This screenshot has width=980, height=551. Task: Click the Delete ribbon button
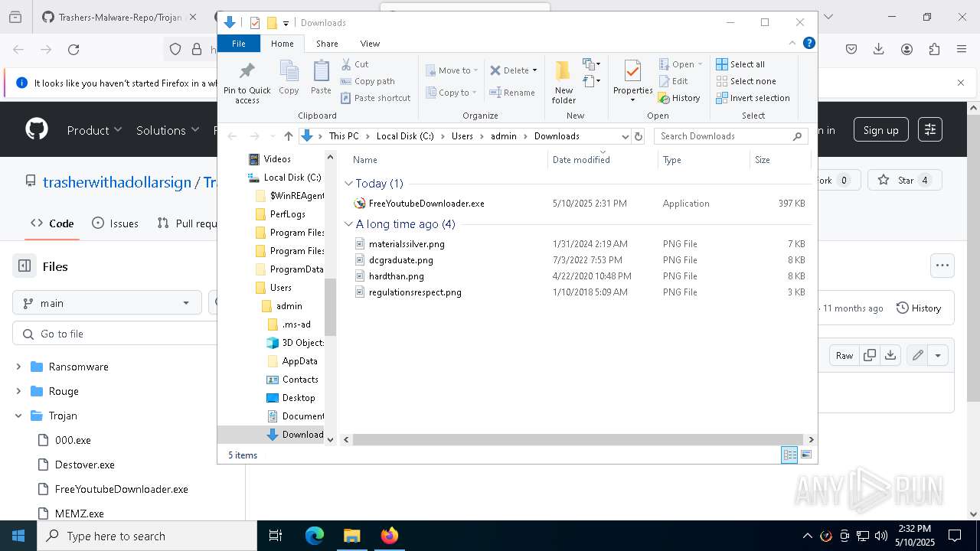[513, 70]
